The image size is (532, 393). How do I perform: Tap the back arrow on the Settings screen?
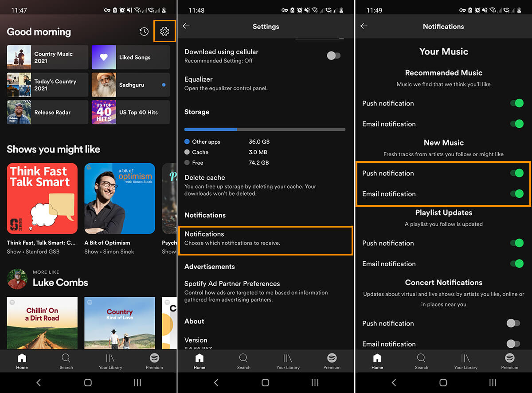pyautogui.click(x=186, y=26)
